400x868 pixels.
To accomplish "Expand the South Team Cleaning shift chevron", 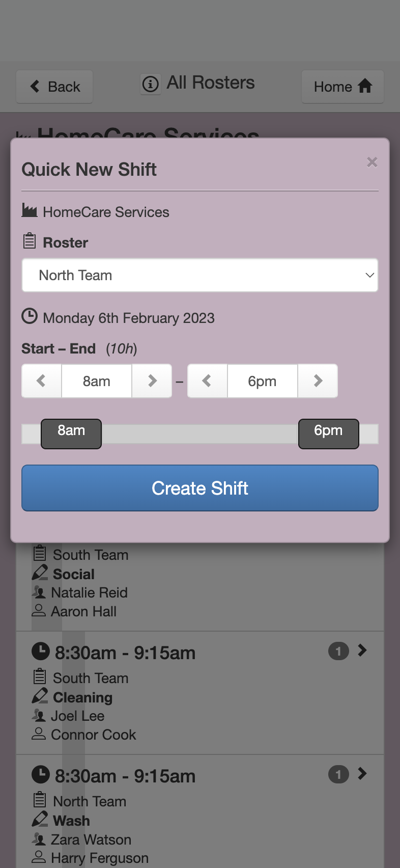I will point(362,650).
